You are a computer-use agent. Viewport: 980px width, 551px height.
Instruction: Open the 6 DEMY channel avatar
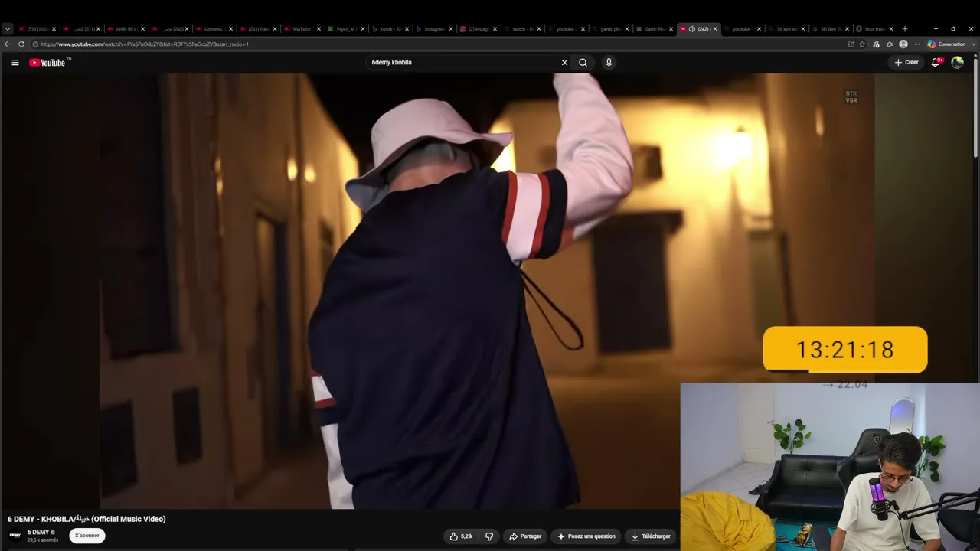click(x=15, y=536)
